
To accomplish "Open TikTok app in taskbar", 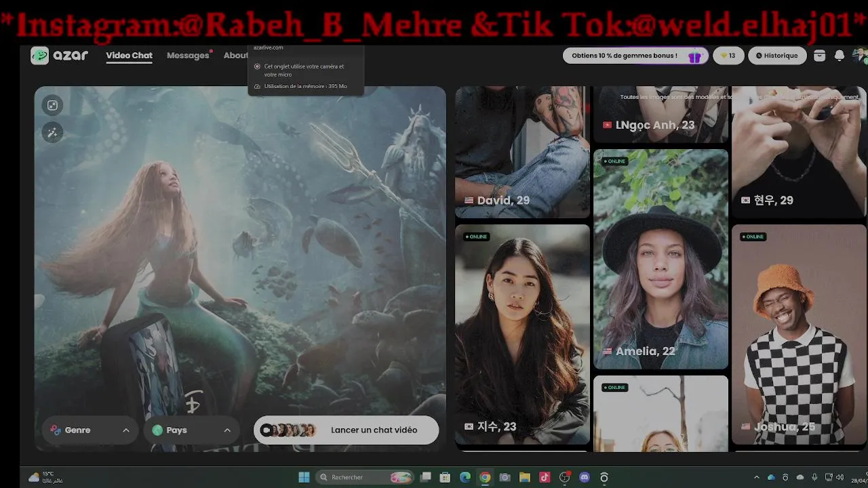I will (545, 477).
